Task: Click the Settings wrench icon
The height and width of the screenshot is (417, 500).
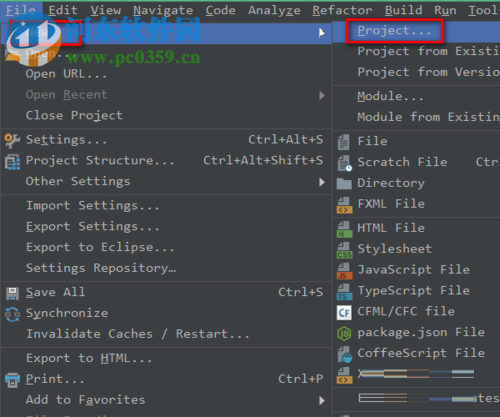Action: pos(12,140)
